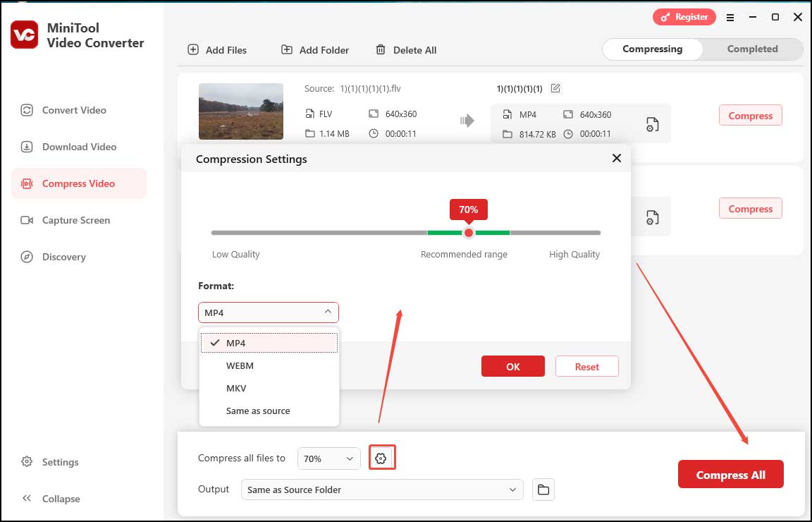
Task: Browse output folder icon
Action: pos(543,490)
